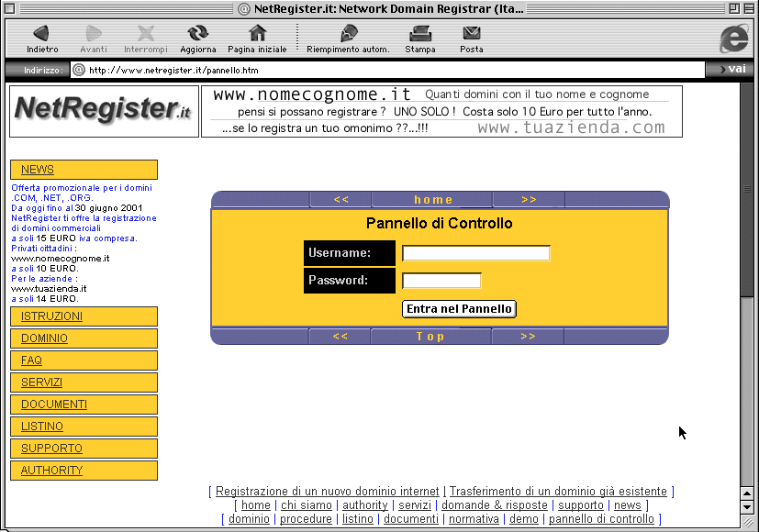
Task: Click the window collapse box
Action: pos(748,8)
